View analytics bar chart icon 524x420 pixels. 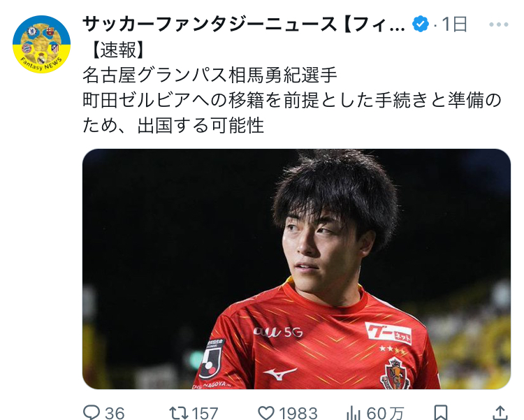354,412
